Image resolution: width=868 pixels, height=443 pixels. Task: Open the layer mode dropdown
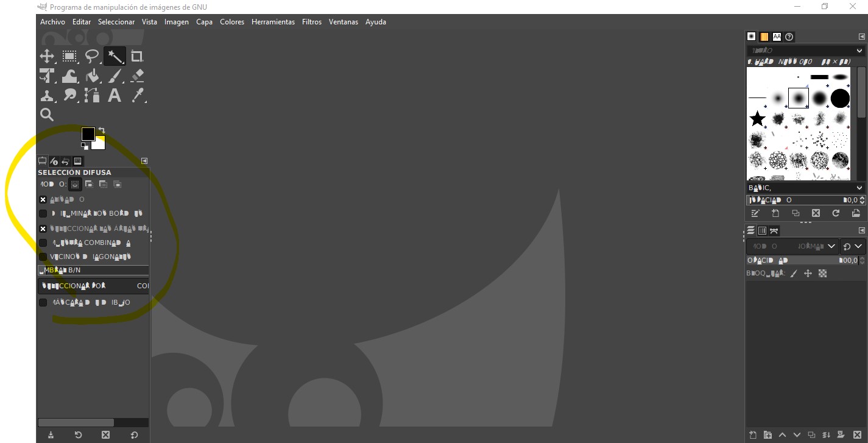792,247
